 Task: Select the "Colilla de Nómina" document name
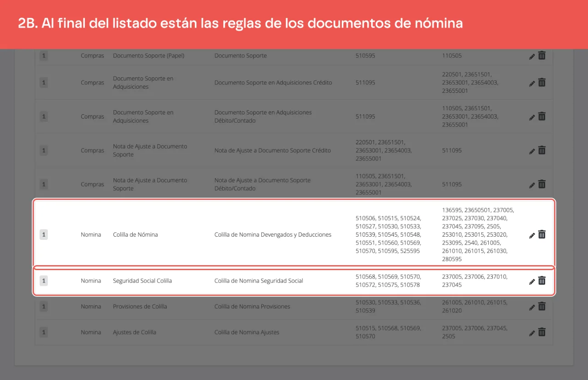(136, 235)
